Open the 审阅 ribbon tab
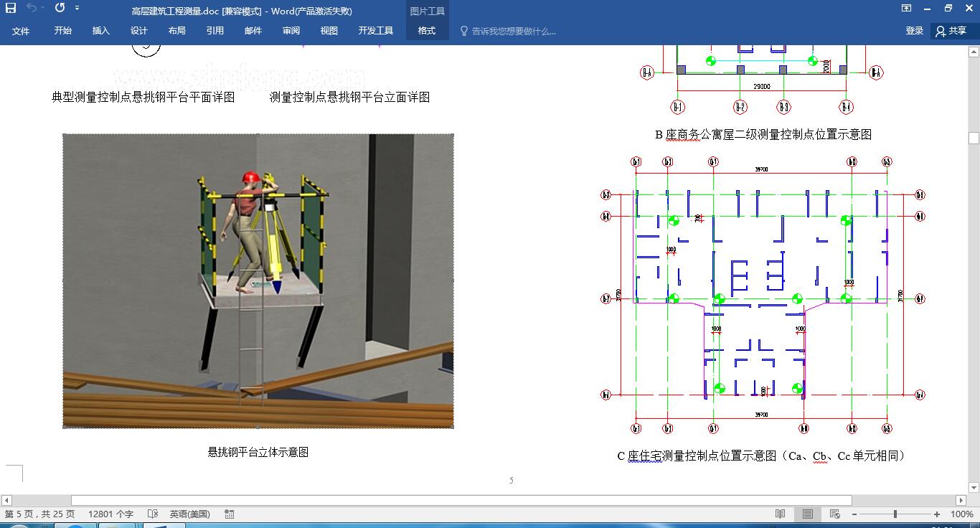This screenshot has height=528, width=980. pyautogui.click(x=291, y=31)
